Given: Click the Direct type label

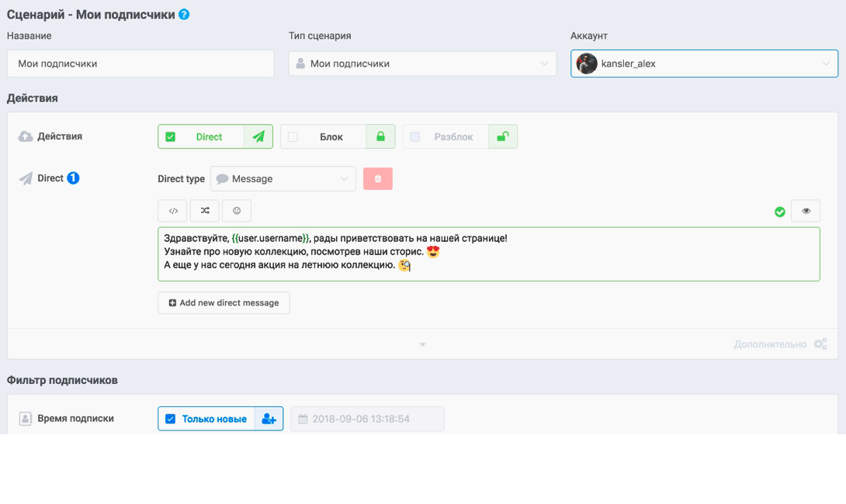Looking at the screenshot, I should coord(182,179).
